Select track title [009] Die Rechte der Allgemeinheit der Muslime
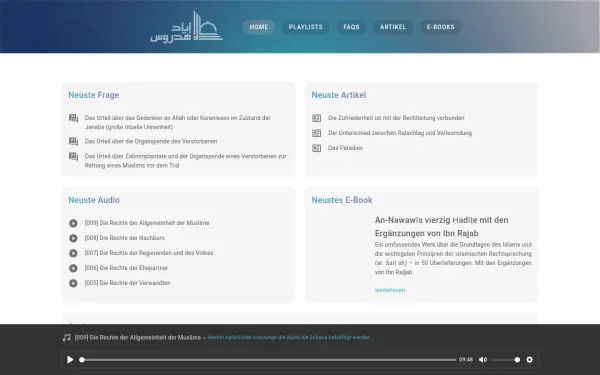Screen dimensions: 600x375 147,223
